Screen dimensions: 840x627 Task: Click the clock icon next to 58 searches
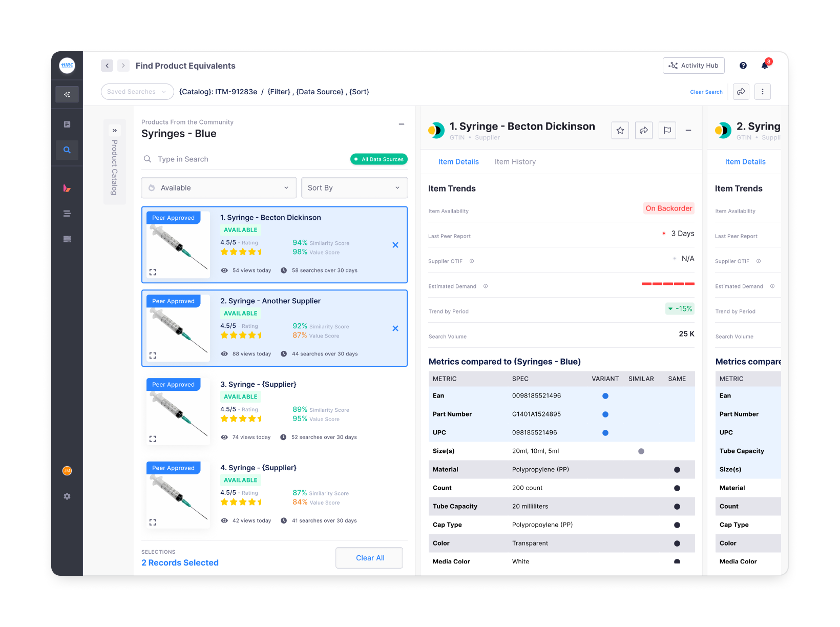pos(284,270)
